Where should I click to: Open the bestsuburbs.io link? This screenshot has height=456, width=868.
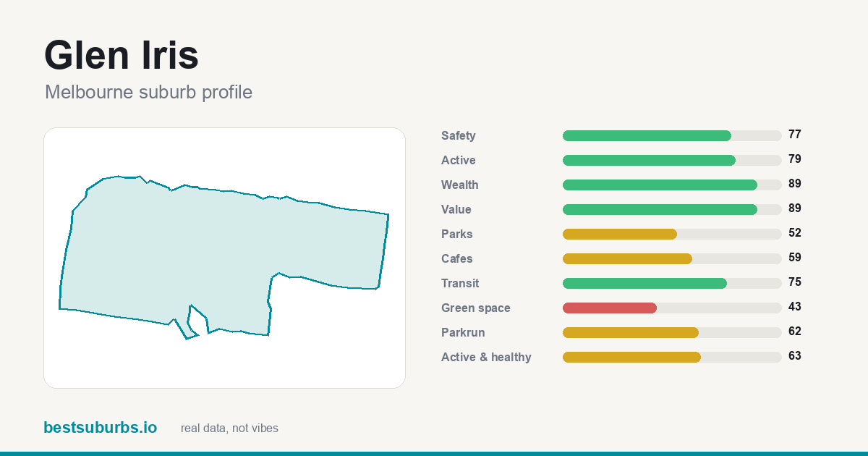(100, 428)
